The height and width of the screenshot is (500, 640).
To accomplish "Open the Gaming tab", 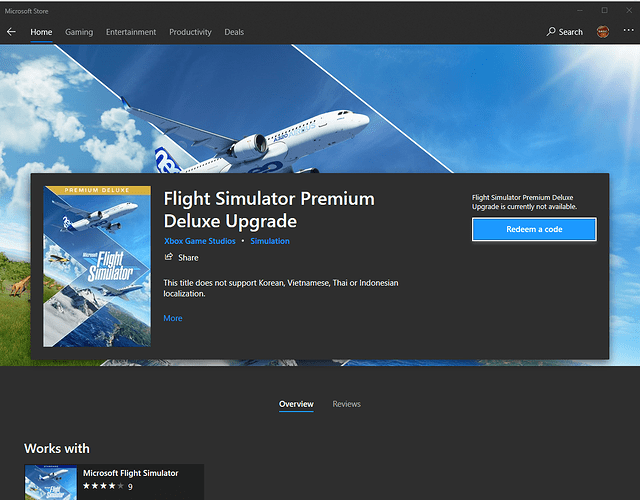I will (x=79, y=32).
